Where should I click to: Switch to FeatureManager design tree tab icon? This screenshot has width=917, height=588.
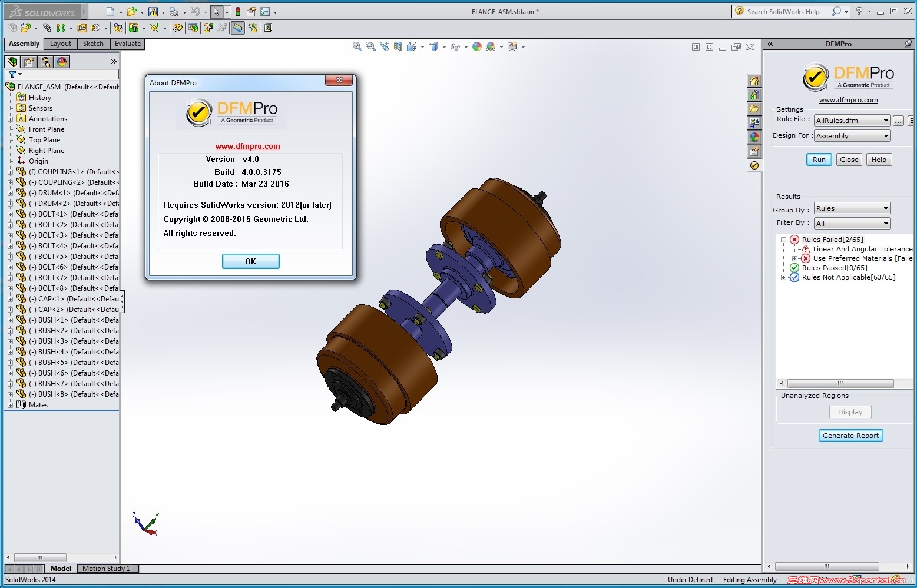point(12,61)
